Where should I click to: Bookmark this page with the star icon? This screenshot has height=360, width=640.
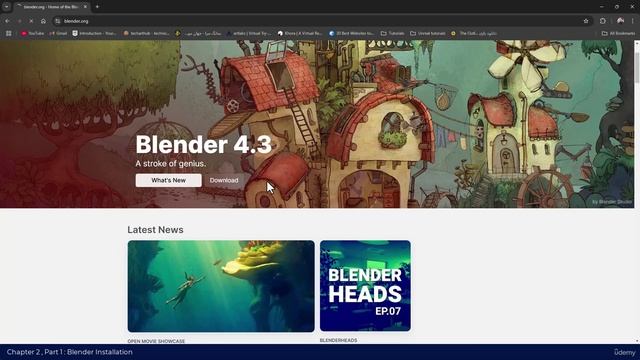586,21
